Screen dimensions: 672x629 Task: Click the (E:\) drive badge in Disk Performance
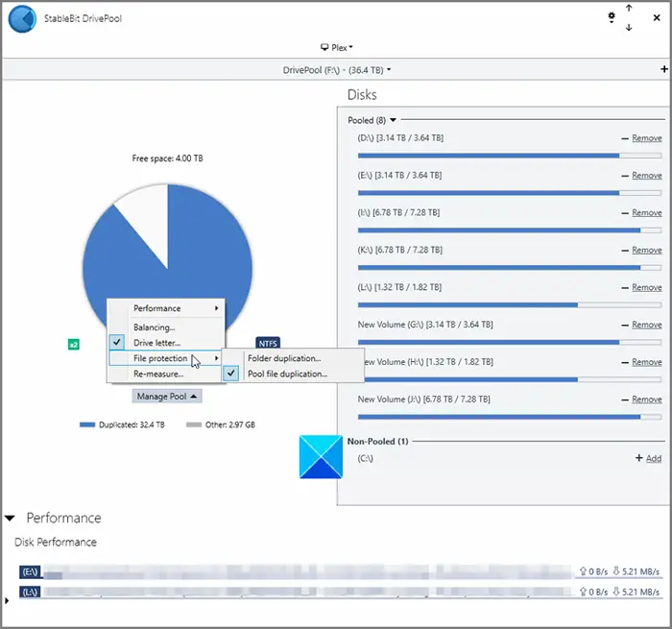pos(30,572)
